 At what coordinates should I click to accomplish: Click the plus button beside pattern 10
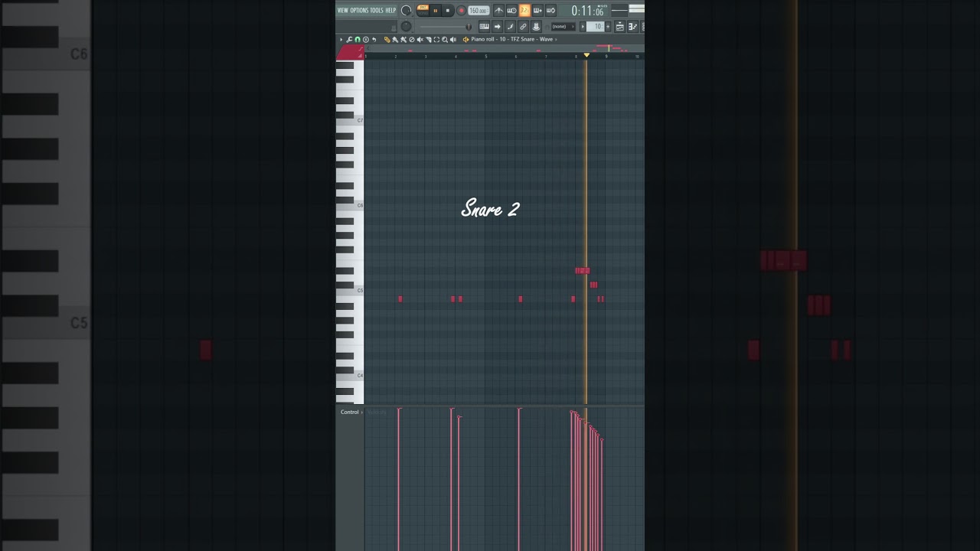point(608,27)
